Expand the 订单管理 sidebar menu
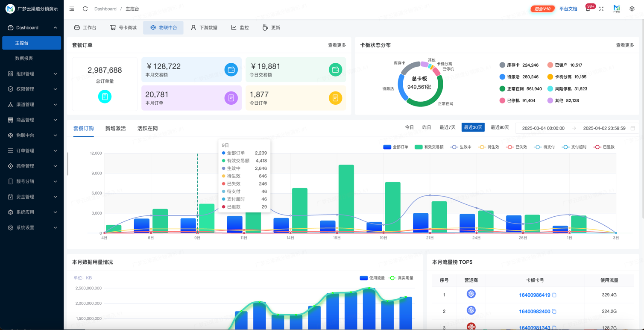 coord(32,150)
